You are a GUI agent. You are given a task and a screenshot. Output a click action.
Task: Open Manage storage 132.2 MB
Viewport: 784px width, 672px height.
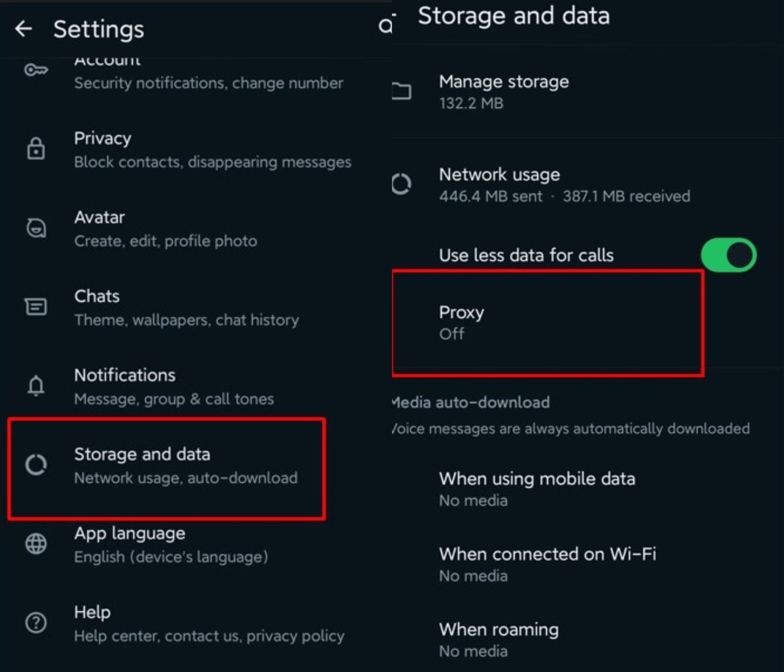pos(504,92)
